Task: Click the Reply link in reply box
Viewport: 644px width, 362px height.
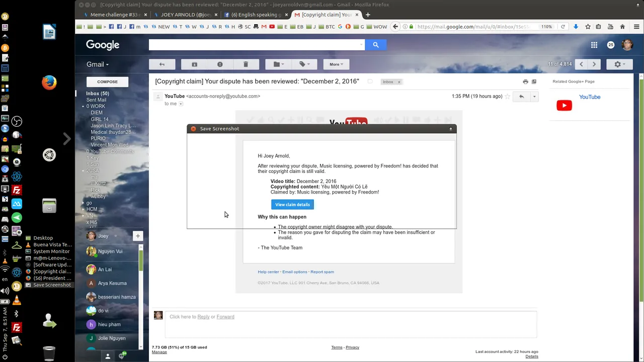Action: click(203, 317)
